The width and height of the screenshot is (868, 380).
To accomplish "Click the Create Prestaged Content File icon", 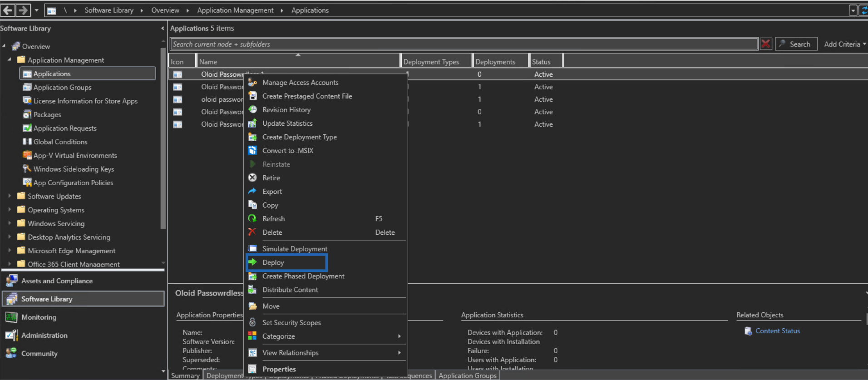I will click(252, 96).
